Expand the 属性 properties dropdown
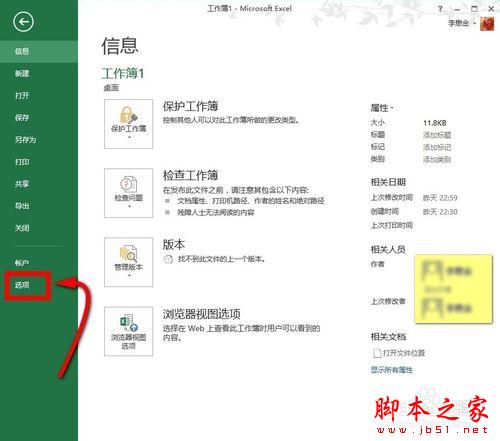 [x=382, y=108]
